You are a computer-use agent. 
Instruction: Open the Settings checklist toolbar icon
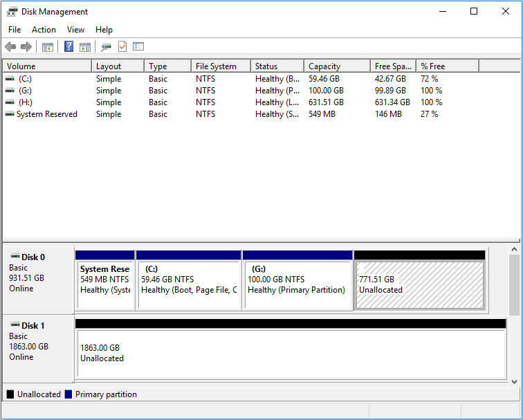click(138, 47)
